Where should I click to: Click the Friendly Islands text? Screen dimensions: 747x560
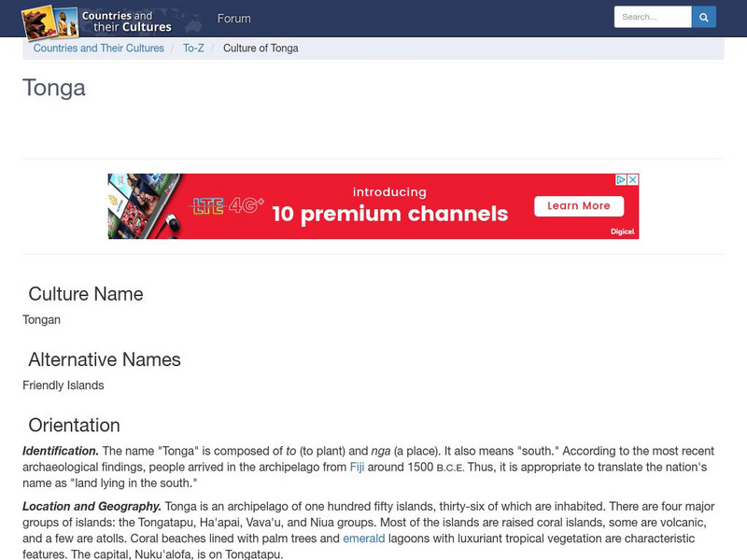pyautogui.click(x=63, y=385)
